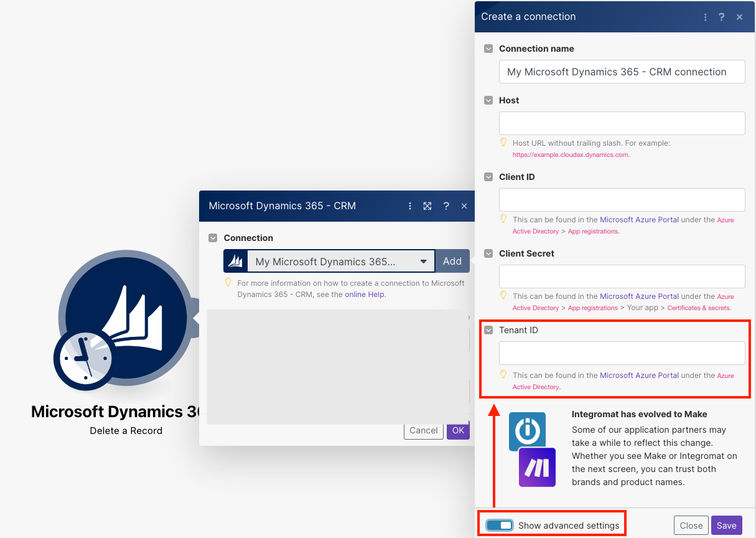Uncheck the Tenant ID checkbox
This screenshot has width=756, height=538.
click(488, 330)
